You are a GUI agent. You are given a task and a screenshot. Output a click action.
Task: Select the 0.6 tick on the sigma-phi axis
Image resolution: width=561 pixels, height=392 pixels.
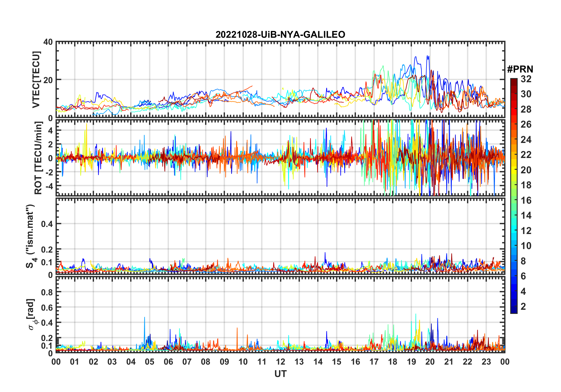47,307
